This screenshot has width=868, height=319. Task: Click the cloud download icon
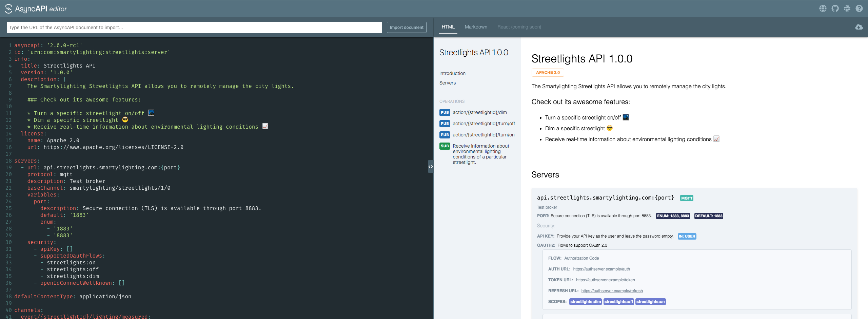859,27
